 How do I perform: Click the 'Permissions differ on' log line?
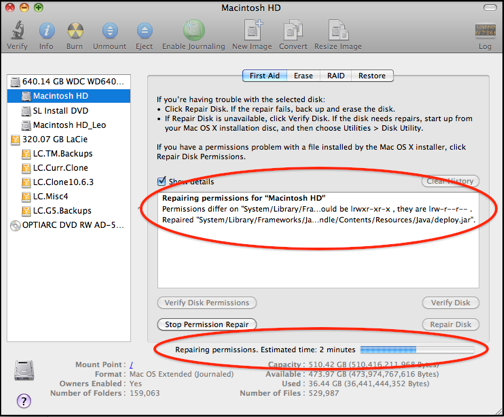pyautogui.click(x=317, y=209)
